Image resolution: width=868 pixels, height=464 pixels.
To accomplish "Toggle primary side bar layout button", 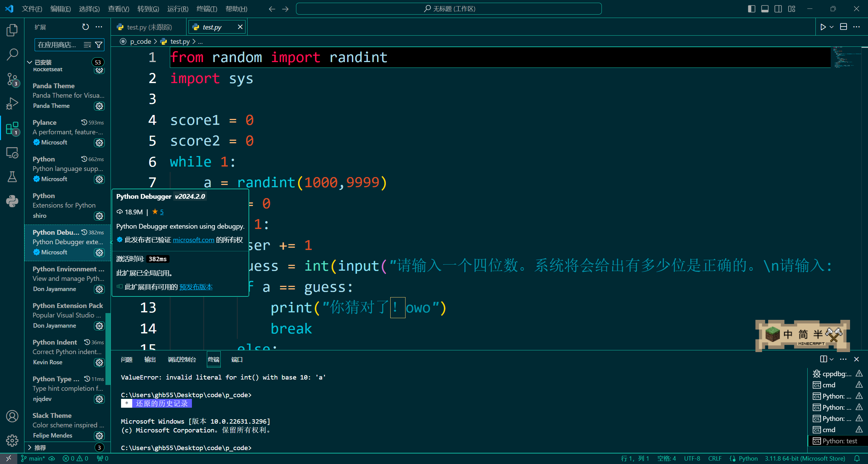I will (x=751, y=9).
